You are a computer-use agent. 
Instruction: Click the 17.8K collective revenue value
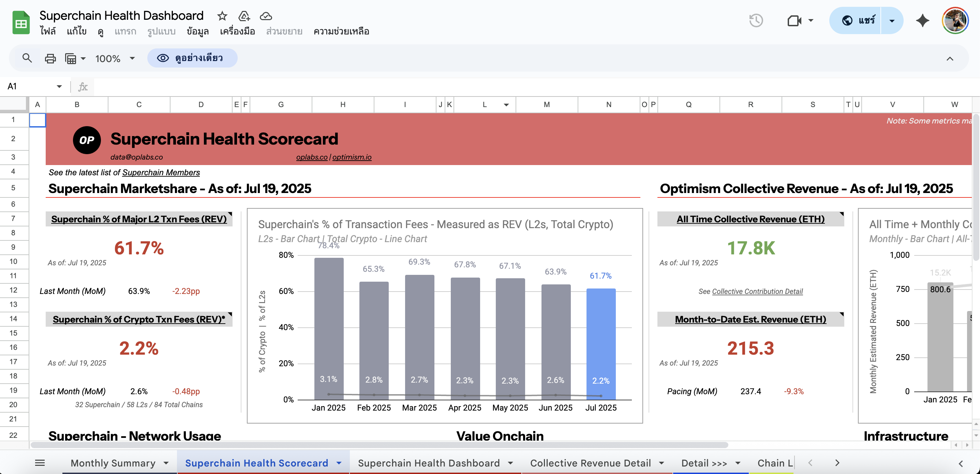coord(751,248)
